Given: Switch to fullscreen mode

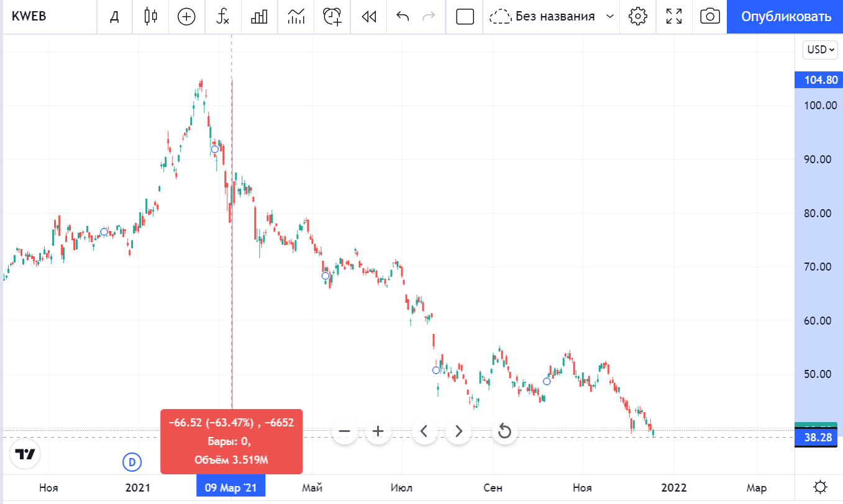Looking at the screenshot, I should [x=674, y=17].
